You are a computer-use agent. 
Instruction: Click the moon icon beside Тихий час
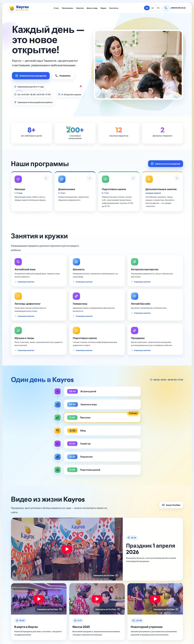click(x=58, y=444)
